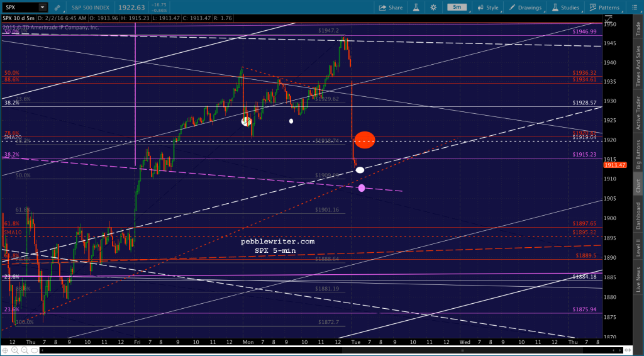Click the SMA10 label on left
This screenshot has width=644, height=356.
(13, 232)
